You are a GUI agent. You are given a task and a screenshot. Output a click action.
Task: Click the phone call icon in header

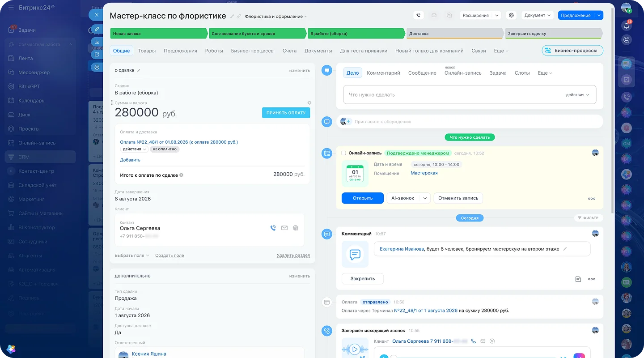[x=418, y=15]
